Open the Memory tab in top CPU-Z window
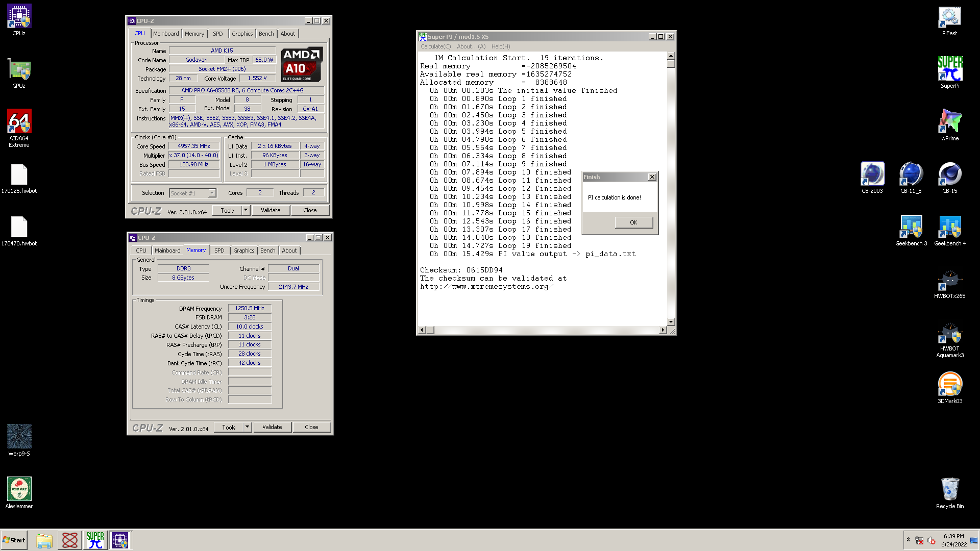 click(194, 34)
